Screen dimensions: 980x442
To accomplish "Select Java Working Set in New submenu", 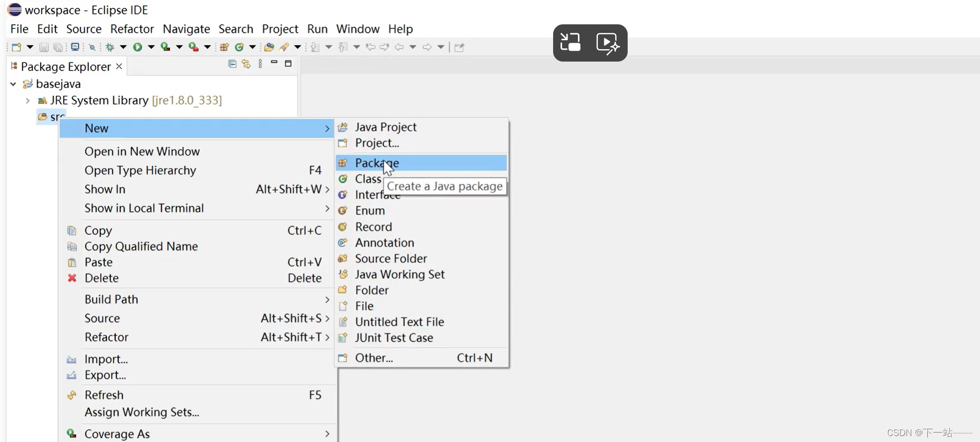I will click(421, 275).
